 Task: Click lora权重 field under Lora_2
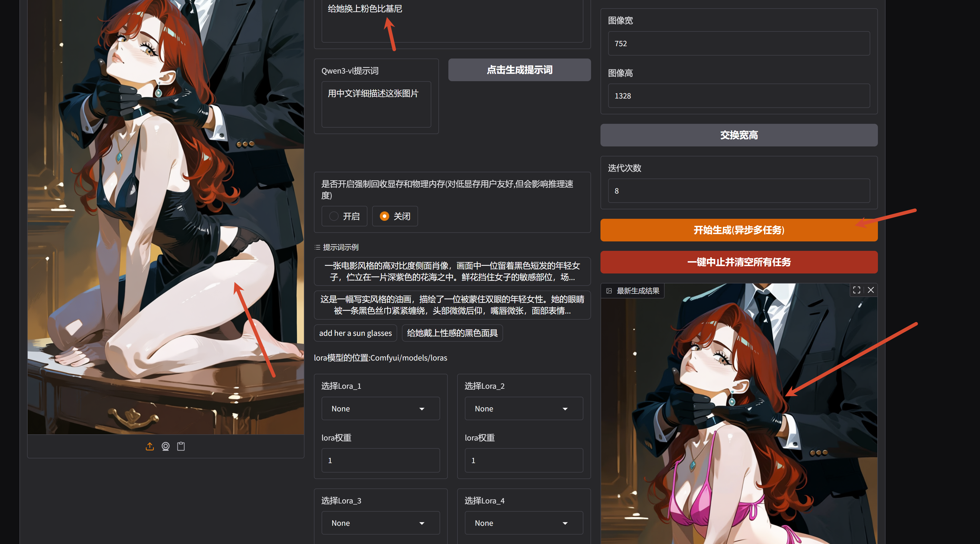click(x=524, y=460)
